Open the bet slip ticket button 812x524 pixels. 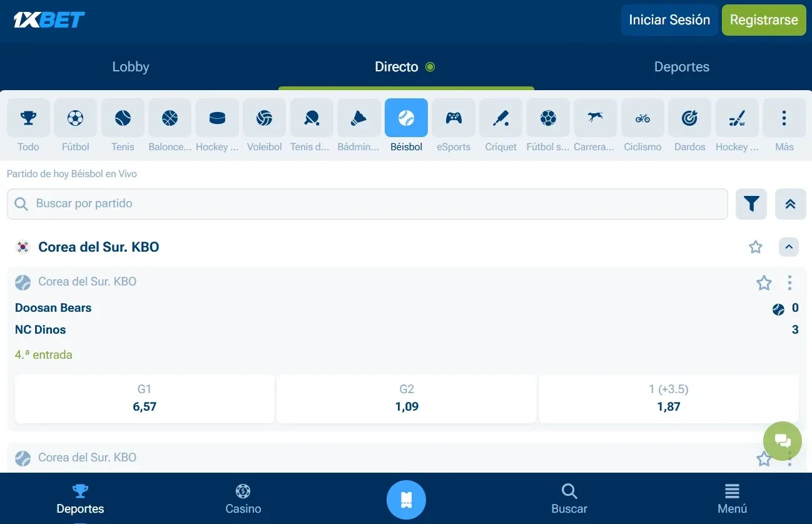click(x=406, y=500)
